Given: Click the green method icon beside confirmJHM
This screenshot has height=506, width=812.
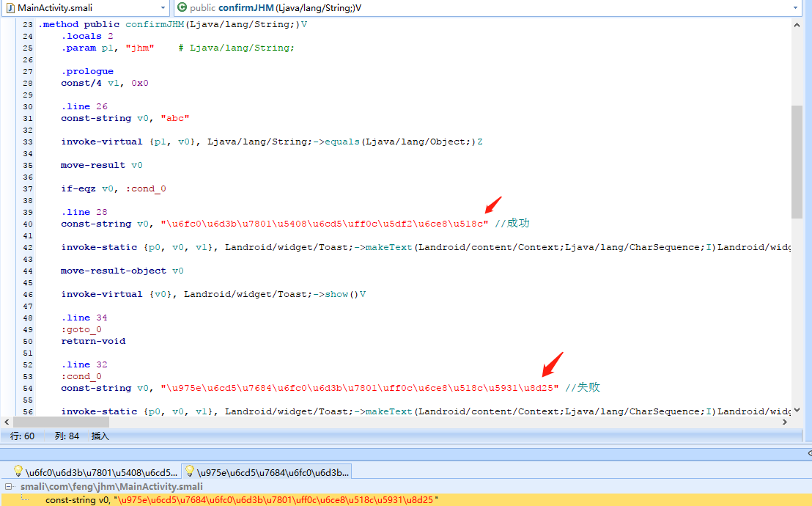Looking at the screenshot, I should [x=182, y=7].
